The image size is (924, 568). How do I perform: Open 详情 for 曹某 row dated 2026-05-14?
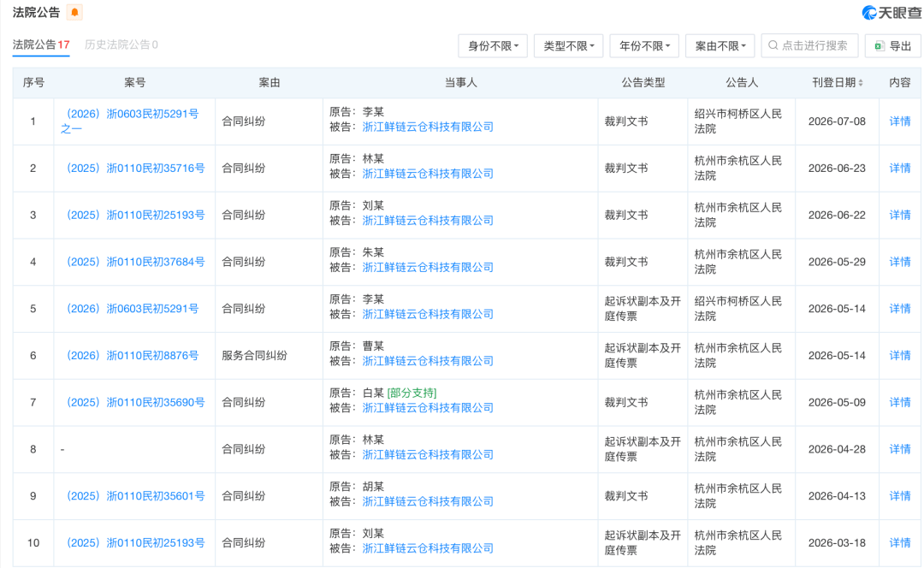point(900,355)
